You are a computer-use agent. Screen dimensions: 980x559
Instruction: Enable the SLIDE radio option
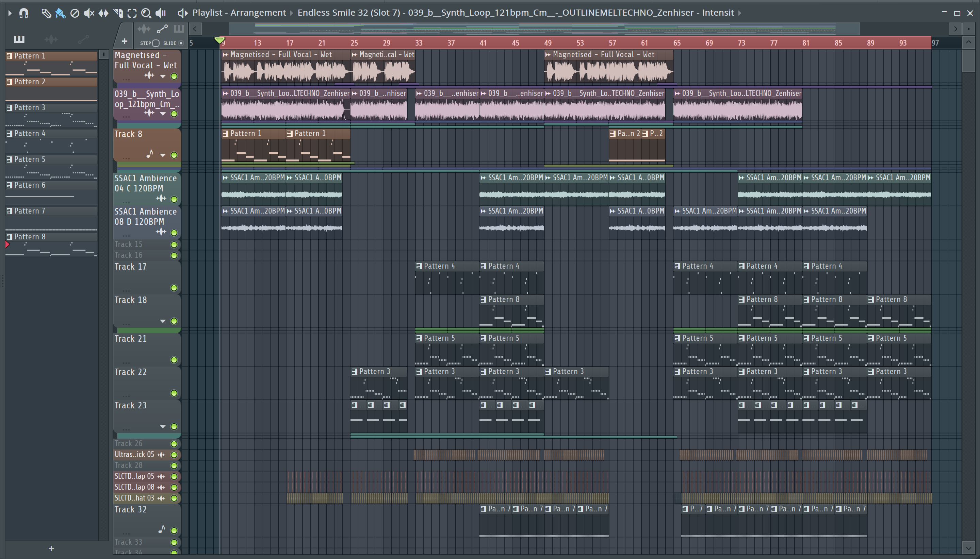tap(181, 43)
